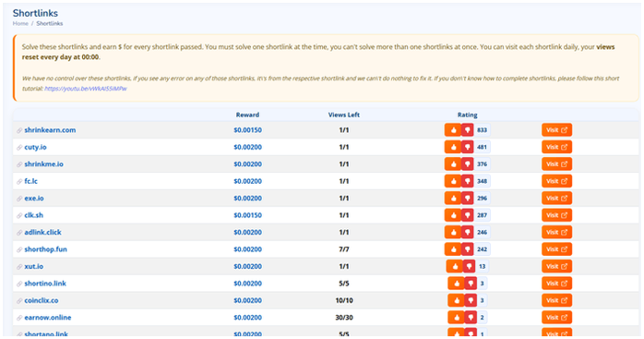Visit the earnow.online shortlink
The height and width of the screenshot is (339, 644).
(556, 318)
